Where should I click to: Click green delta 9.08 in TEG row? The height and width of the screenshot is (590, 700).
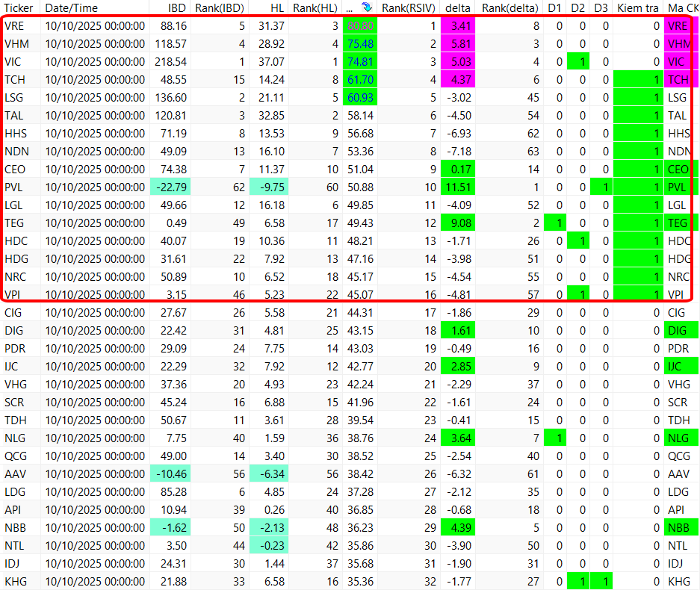coord(458,223)
